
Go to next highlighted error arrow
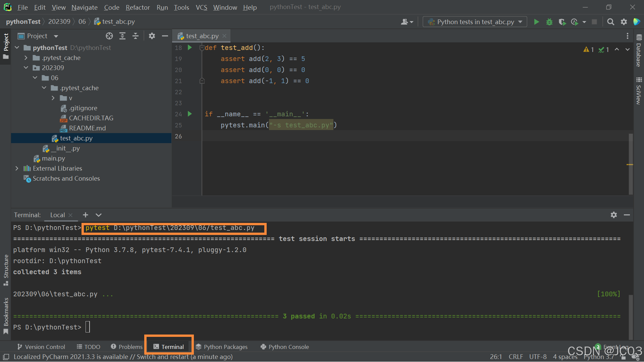(x=628, y=49)
